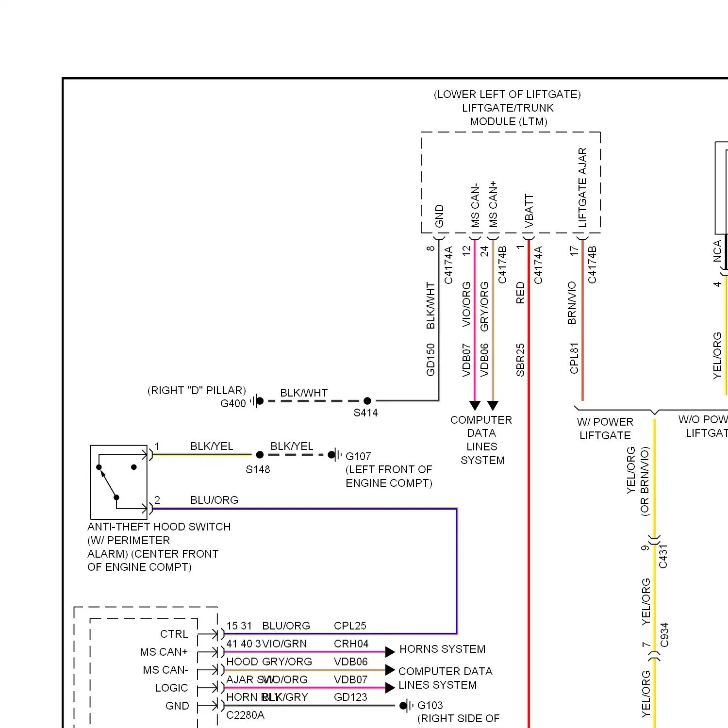Click the "BLK/GRY" wire color label
Image resolution: width=728 pixels, height=728 pixels.
(x=285, y=697)
